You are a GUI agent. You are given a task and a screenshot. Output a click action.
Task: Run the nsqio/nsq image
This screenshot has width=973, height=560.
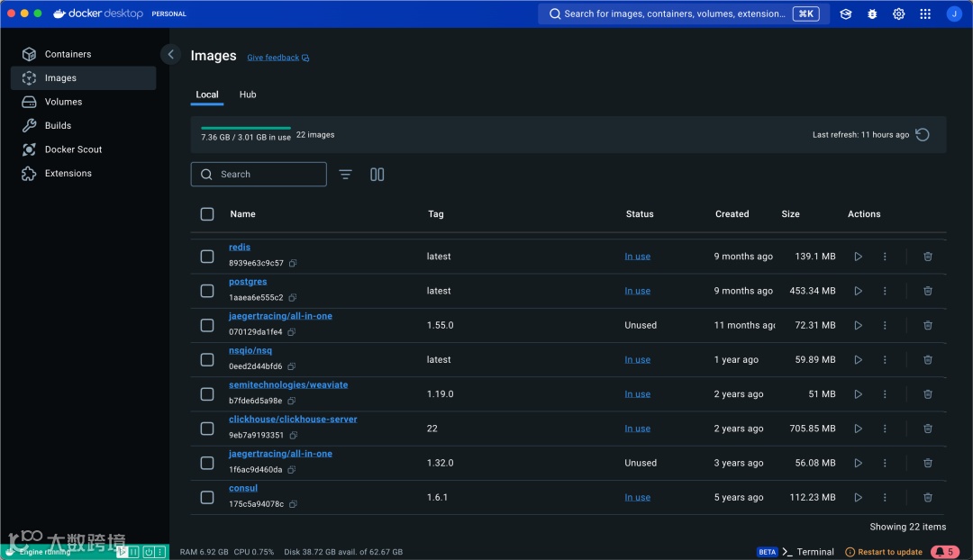[x=858, y=360]
